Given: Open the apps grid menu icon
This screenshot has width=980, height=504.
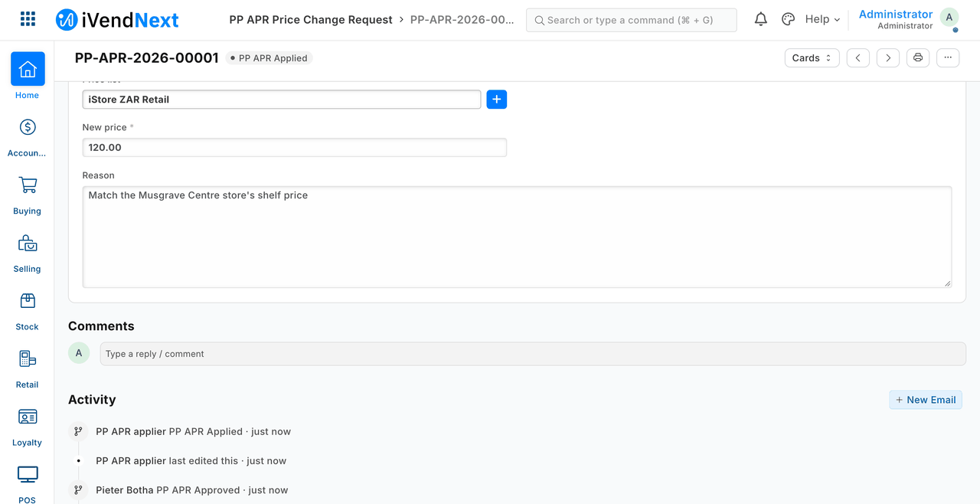Looking at the screenshot, I should [x=28, y=19].
